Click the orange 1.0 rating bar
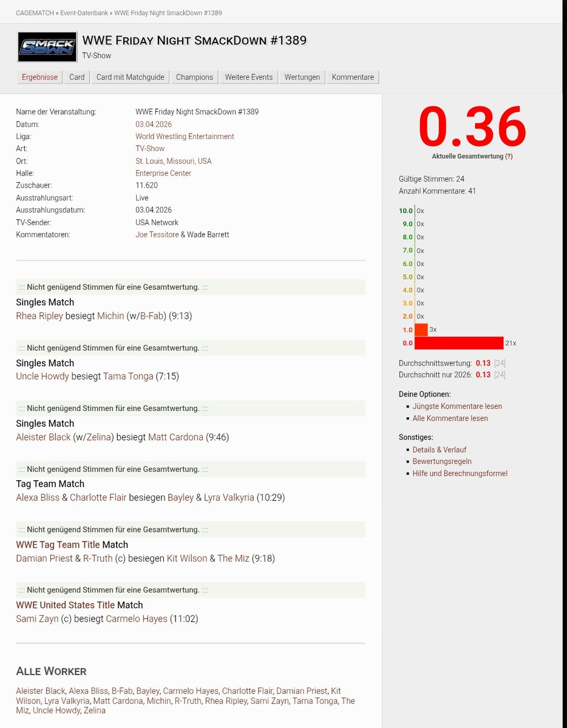Image resolution: width=567 pixels, height=728 pixels. click(421, 330)
